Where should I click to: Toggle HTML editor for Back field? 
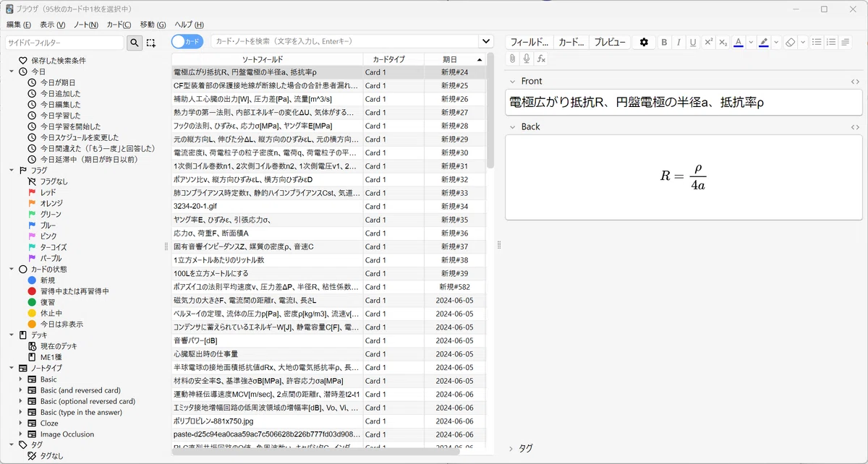tap(855, 127)
